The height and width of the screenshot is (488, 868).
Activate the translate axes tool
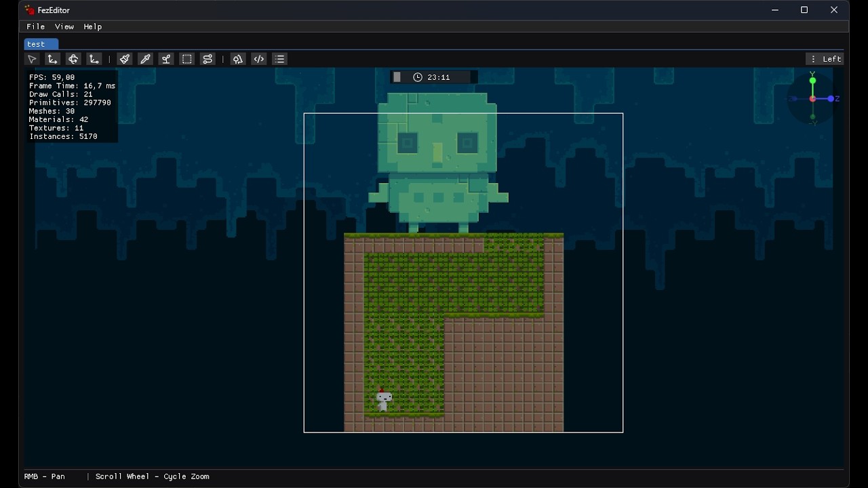point(52,59)
